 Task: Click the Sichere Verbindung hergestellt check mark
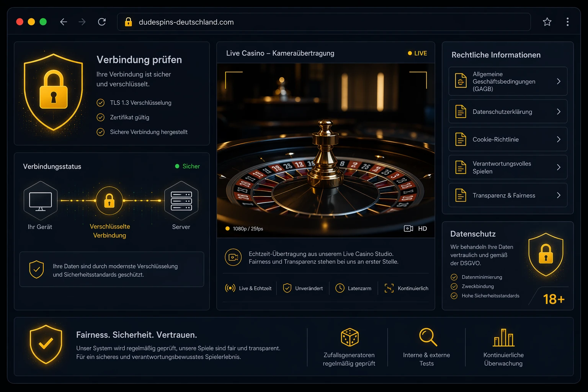click(101, 132)
